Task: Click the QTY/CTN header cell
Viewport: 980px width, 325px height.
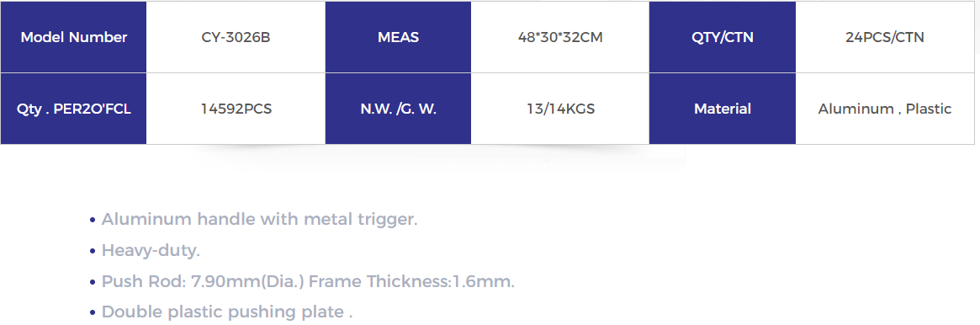Action: click(723, 37)
